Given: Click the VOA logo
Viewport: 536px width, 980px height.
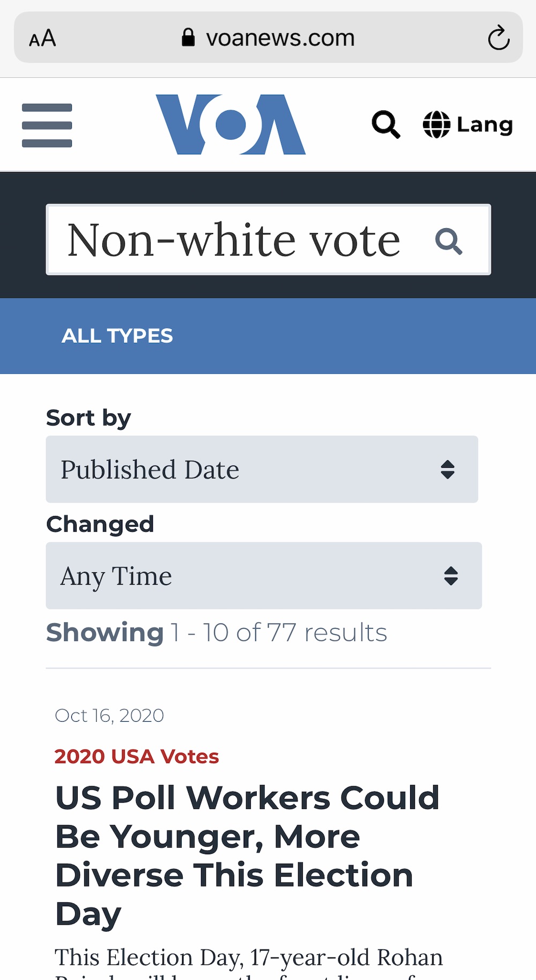Looking at the screenshot, I should (x=230, y=124).
